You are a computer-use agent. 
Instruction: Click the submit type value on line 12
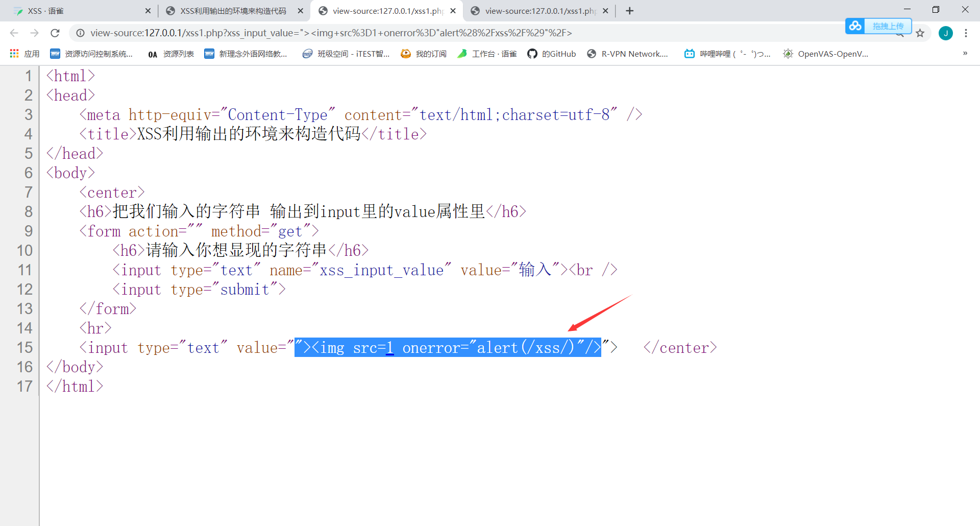pos(244,290)
